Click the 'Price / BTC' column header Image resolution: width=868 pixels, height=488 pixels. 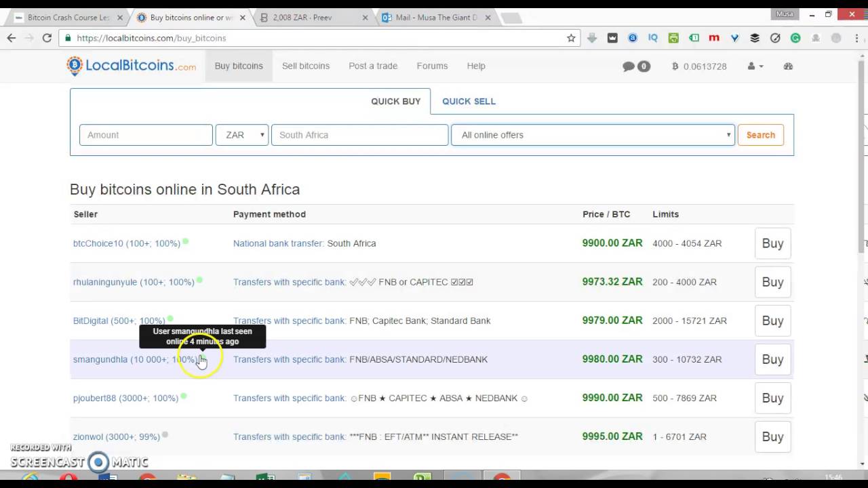pyautogui.click(x=606, y=214)
